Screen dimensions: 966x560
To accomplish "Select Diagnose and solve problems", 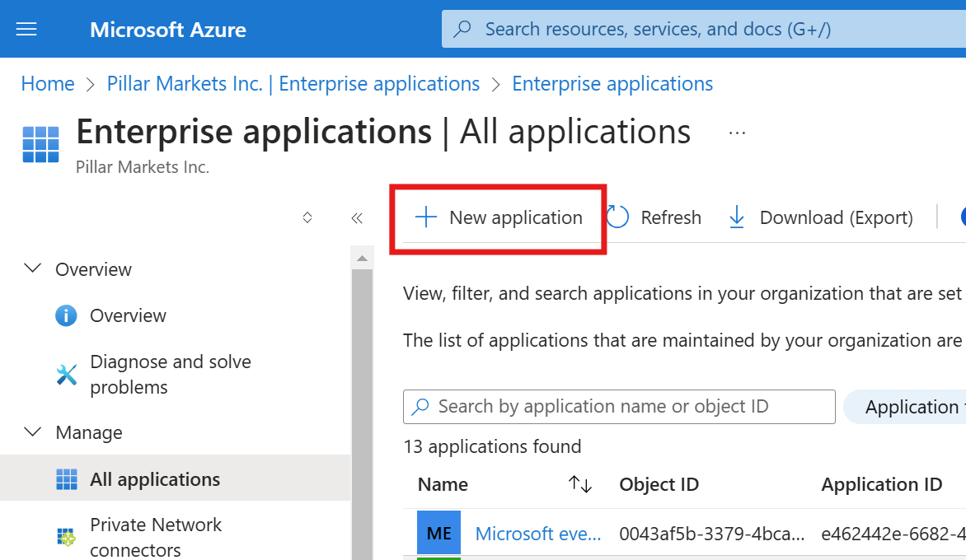I will click(170, 374).
